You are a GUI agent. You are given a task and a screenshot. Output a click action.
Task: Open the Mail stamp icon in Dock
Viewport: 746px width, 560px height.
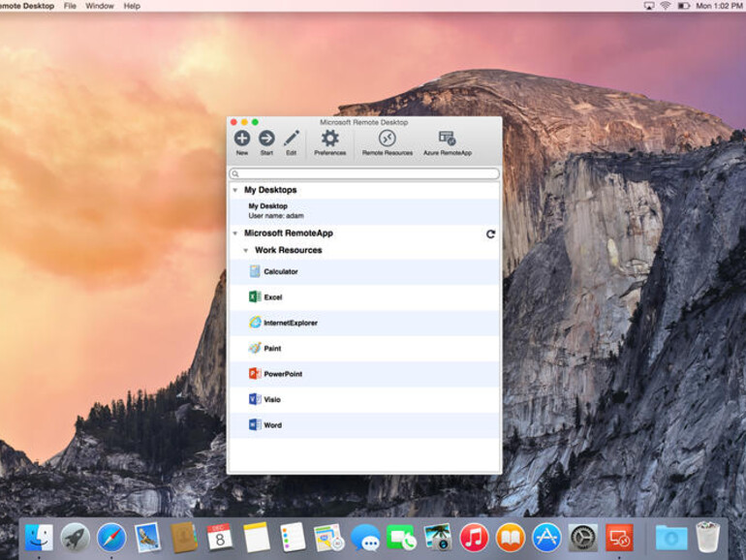[147, 538]
